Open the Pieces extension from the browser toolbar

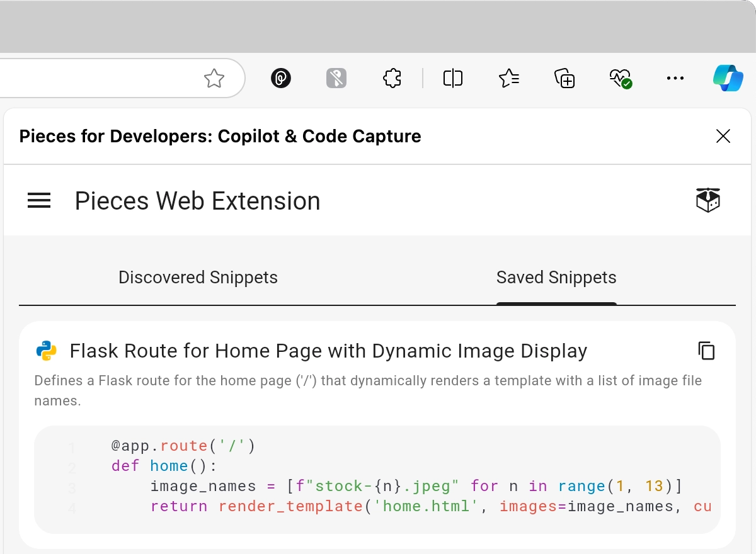[x=281, y=78]
